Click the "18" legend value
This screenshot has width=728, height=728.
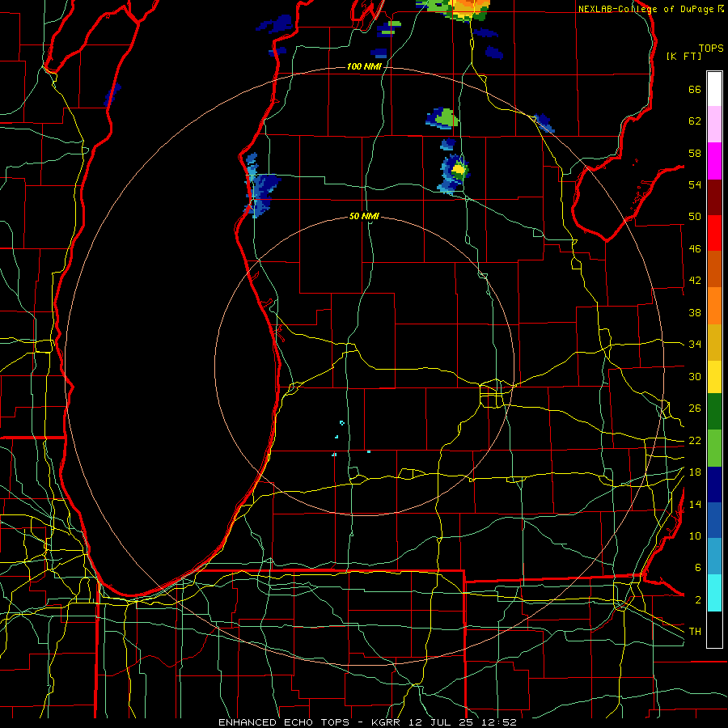click(x=695, y=472)
